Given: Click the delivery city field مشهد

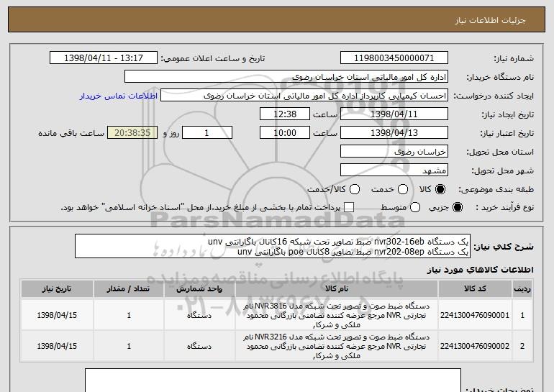Looking at the screenshot, I should [394, 170].
